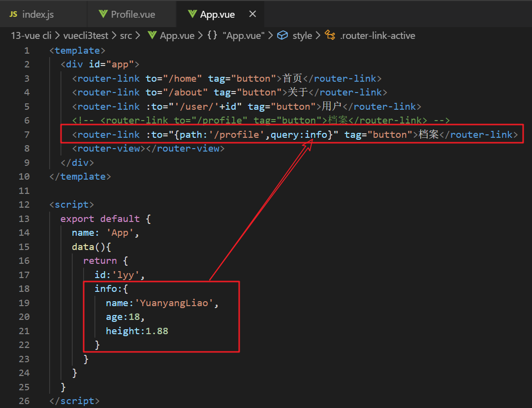Click the commented-out router-link line
The width and height of the screenshot is (532, 408).
point(260,121)
